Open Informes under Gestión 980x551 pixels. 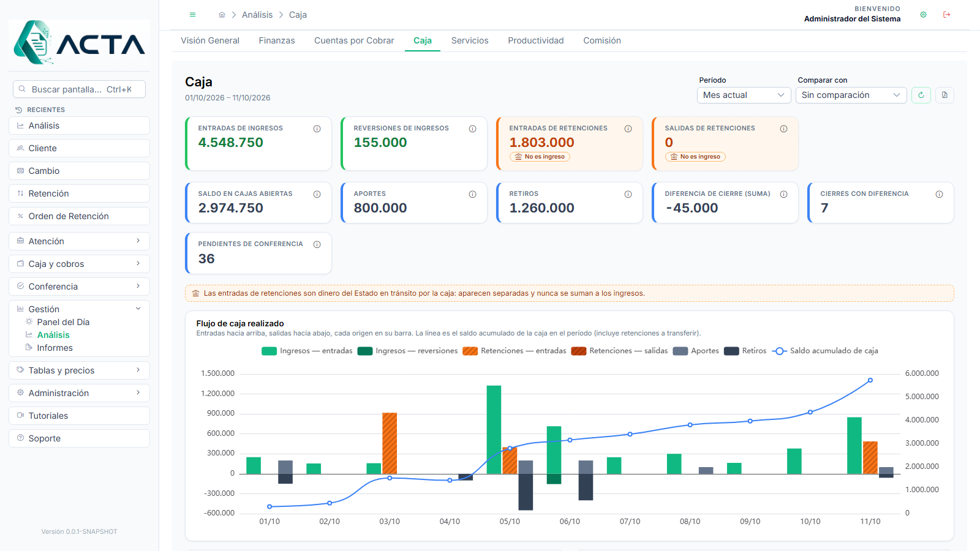55,348
